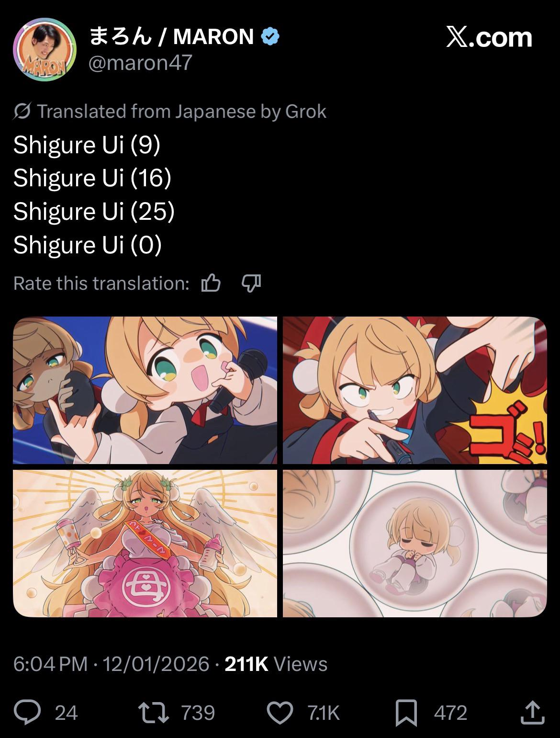The width and height of the screenshot is (560, 738).
Task: Open top-left image of two singing characters
Action: click(145, 390)
